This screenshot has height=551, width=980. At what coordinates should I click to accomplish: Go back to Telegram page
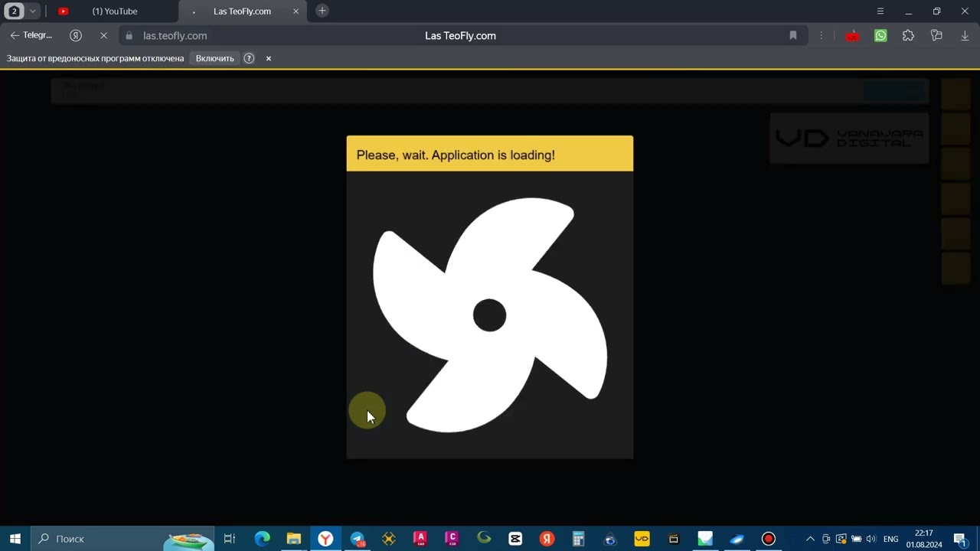point(31,35)
